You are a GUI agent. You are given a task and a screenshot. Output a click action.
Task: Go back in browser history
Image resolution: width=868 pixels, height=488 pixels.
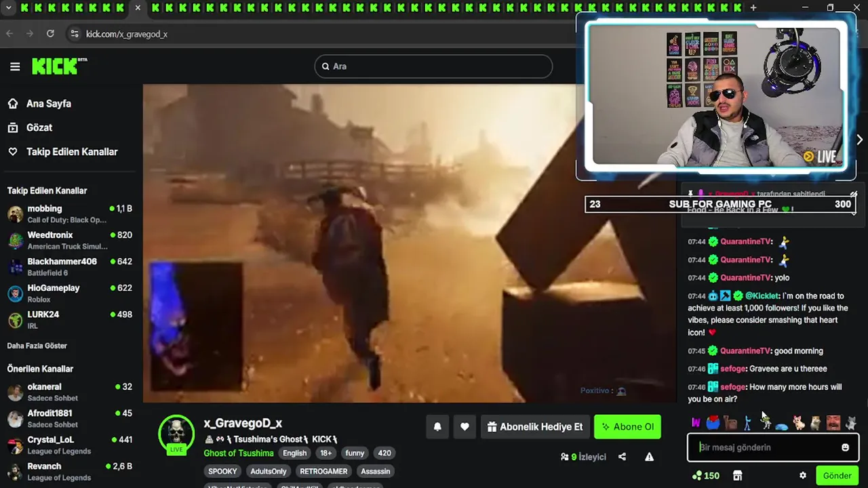click(x=9, y=33)
